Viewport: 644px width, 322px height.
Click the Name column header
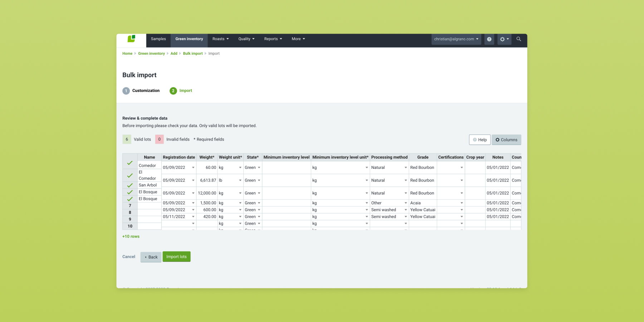pyautogui.click(x=150, y=157)
